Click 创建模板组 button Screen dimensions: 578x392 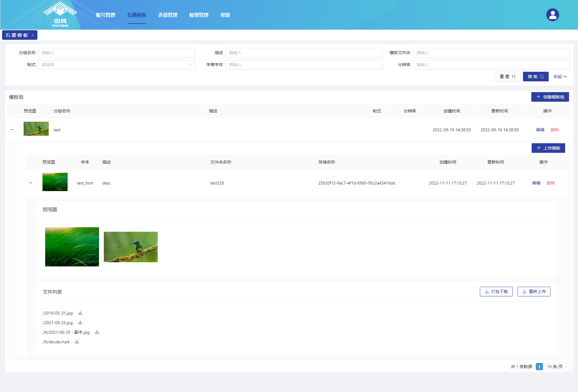click(x=550, y=97)
